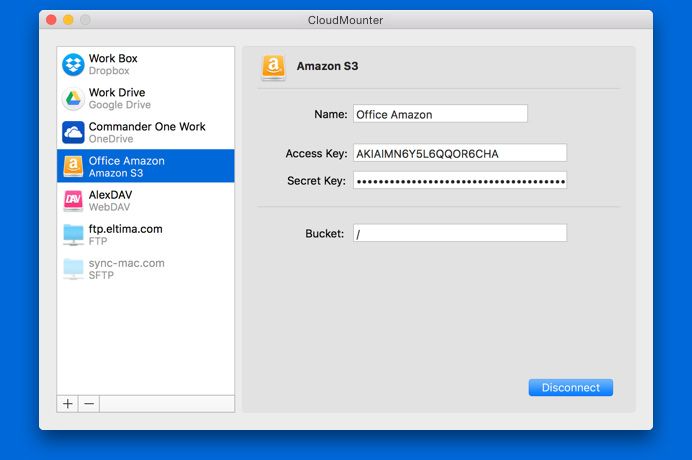Focus the Access Key input field
Image resolution: width=692 pixels, height=460 pixels.
click(460, 153)
